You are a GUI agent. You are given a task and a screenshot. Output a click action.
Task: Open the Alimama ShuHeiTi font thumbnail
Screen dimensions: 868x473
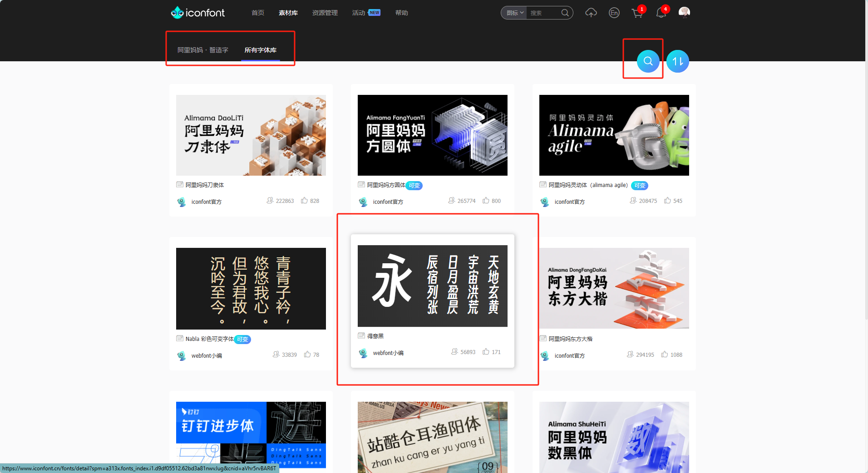point(614,437)
